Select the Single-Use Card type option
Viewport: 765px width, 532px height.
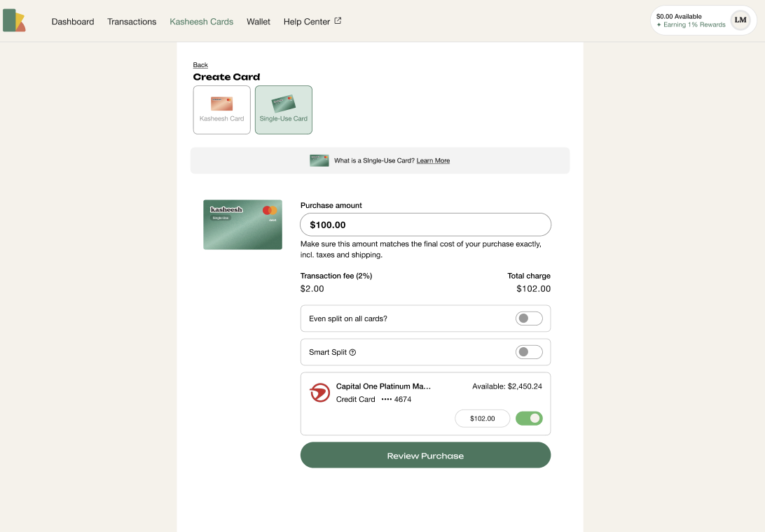click(x=283, y=110)
